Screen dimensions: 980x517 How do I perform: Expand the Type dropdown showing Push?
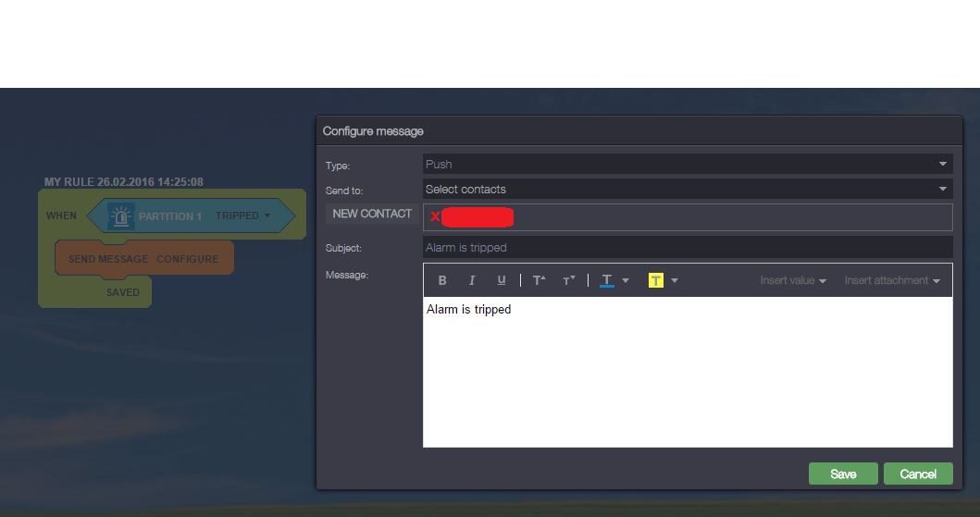942,164
